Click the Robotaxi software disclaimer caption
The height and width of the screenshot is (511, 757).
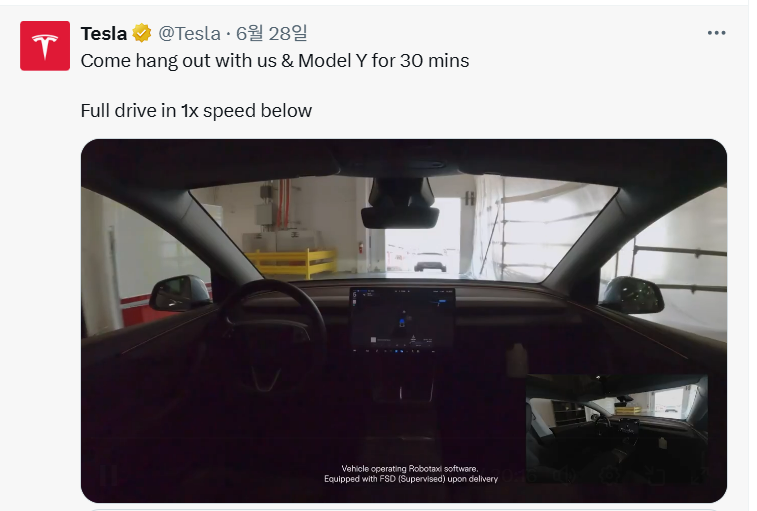pos(411,474)
